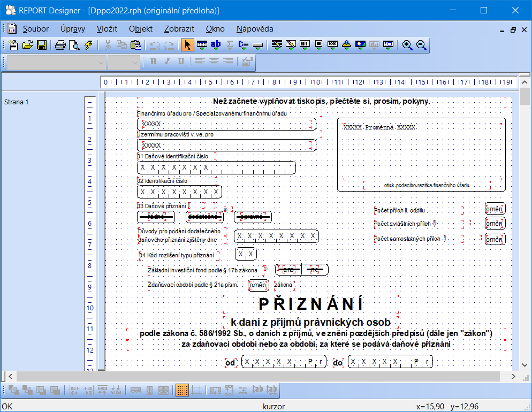Open a file with the folder icon
Viewport: 532px width, 412px height.
(x=27, y=45)
